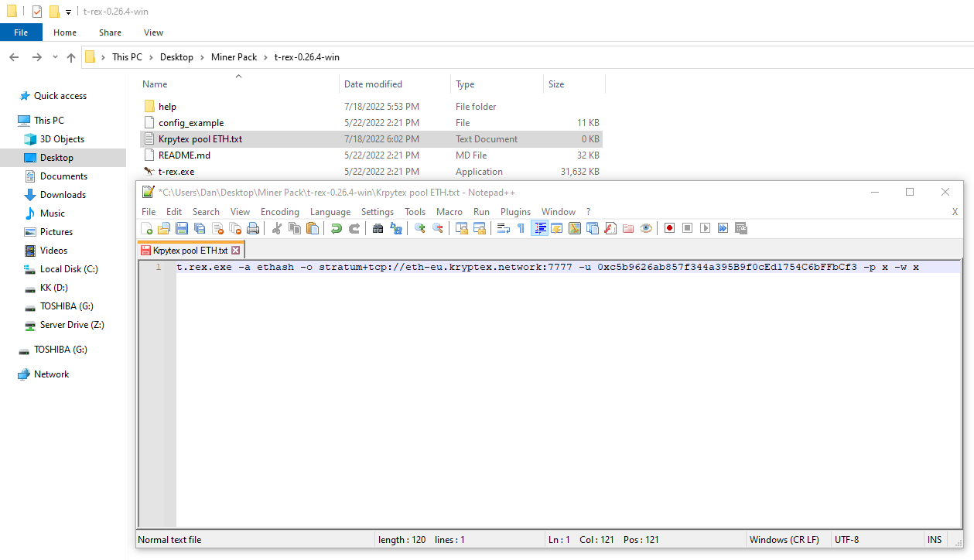Toggle Show All Characters pilcrow icon

(x=521, y=228)
